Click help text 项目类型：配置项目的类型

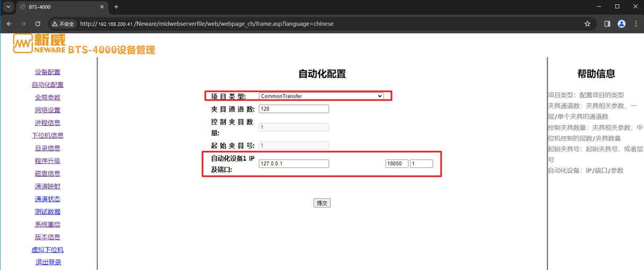[586, 95]
